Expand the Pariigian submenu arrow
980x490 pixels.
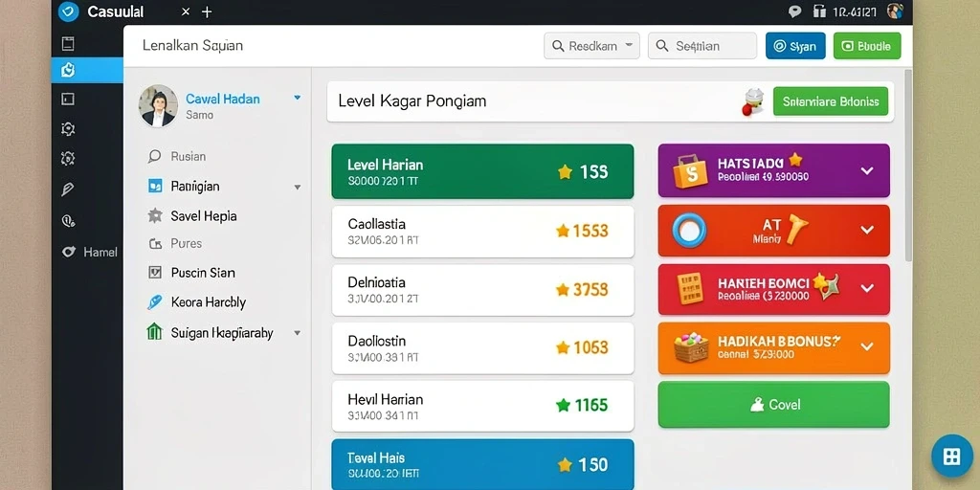(x=298, y=187)
